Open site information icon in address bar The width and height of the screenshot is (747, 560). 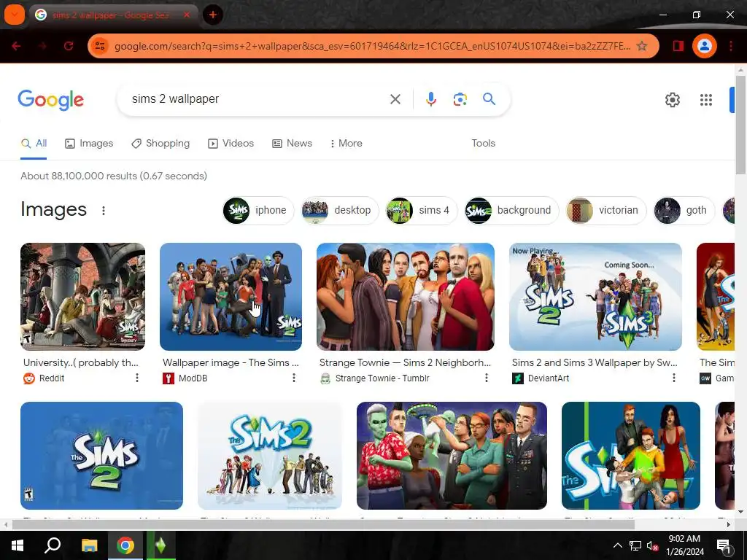click(99, 46)
